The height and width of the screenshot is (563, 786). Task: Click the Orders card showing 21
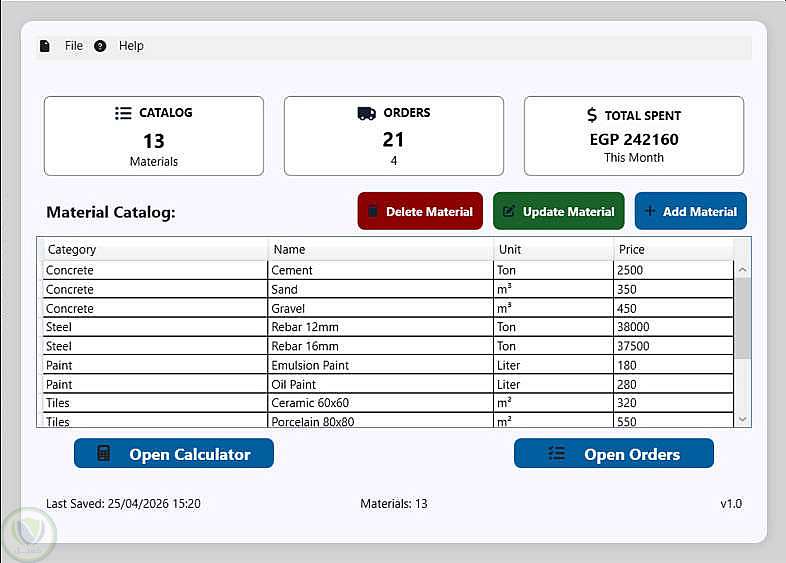(x=394, y=136)
